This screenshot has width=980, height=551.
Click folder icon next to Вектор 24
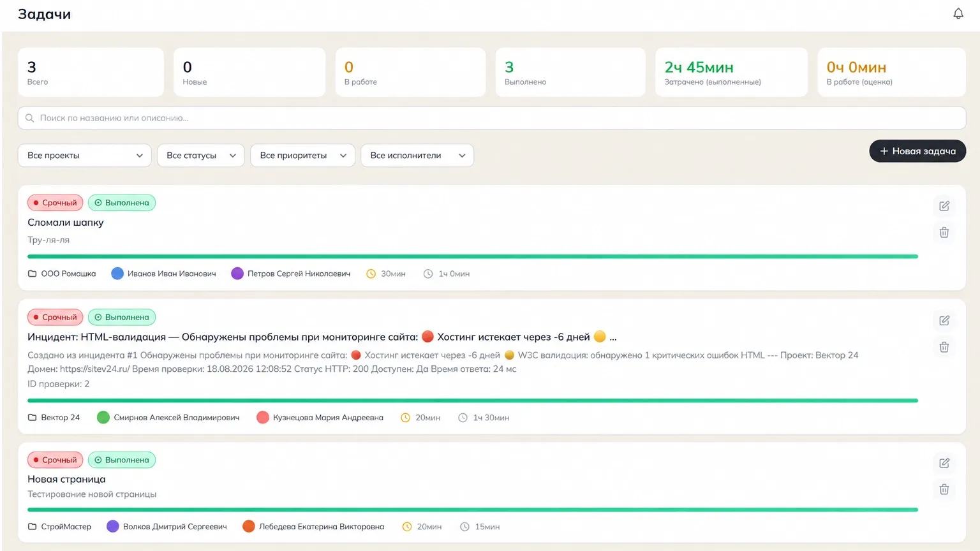[32, 418]
